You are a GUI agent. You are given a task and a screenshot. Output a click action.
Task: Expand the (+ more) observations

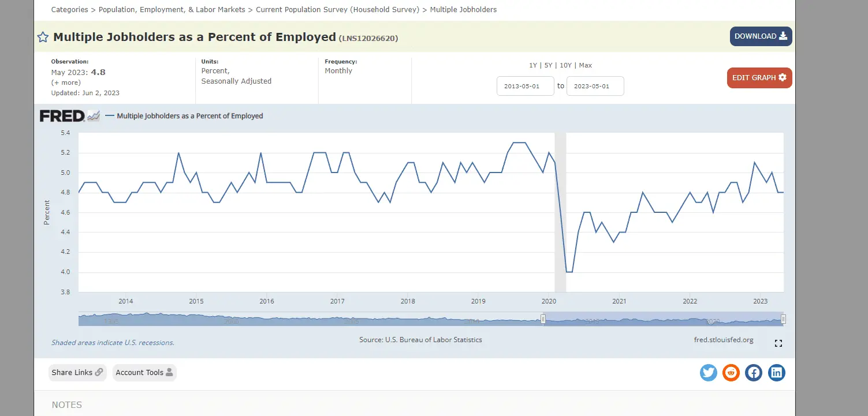pyautogui.click(x=66, y=83)
